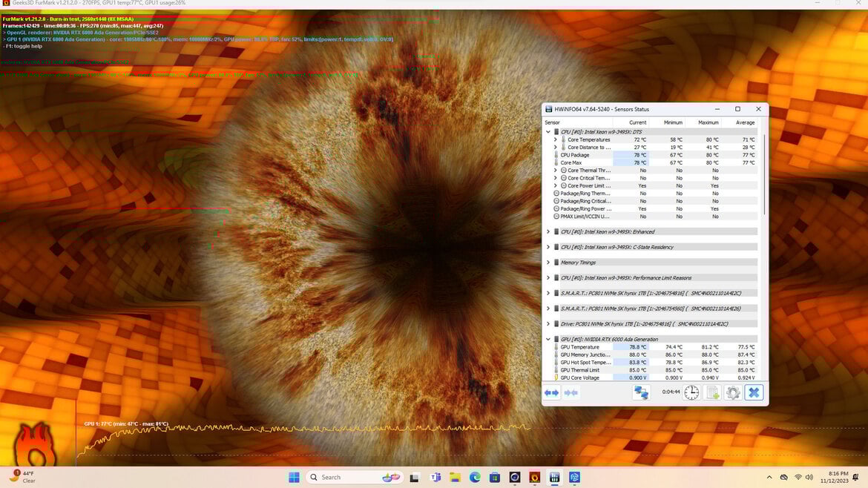
Task: Open the taskbar clock showing 8:16 PM
Action: 834,477
